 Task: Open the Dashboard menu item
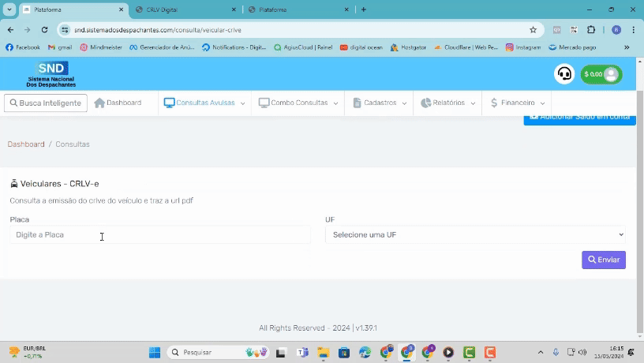pos(118,103)
